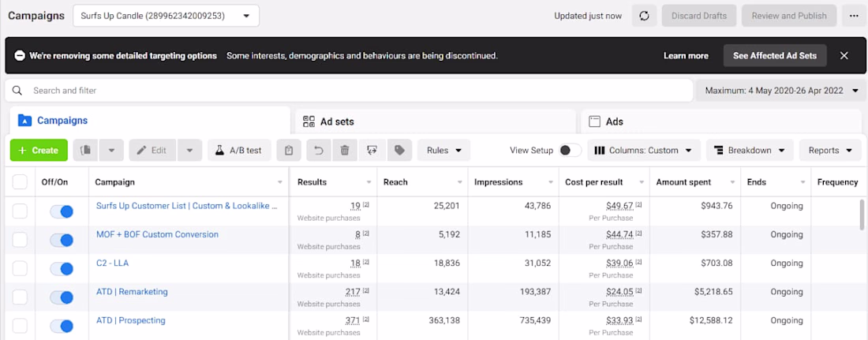Open the Surfs Up Candle account dropdown
The height and width of the screenshot is (340, 868).
point(166,16)
